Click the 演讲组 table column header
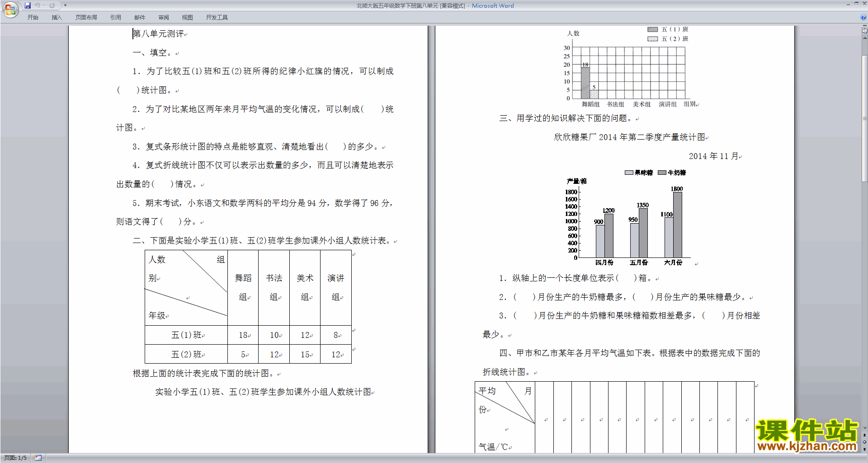This screenshot has height=463, width=868. pyautogui.click(x=336, y=288)
